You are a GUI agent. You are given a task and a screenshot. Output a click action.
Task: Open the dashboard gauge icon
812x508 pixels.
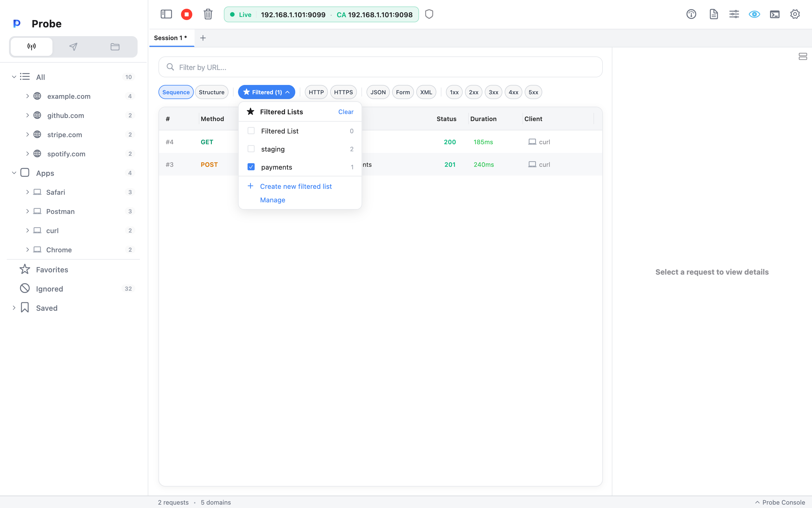(691, 14)
